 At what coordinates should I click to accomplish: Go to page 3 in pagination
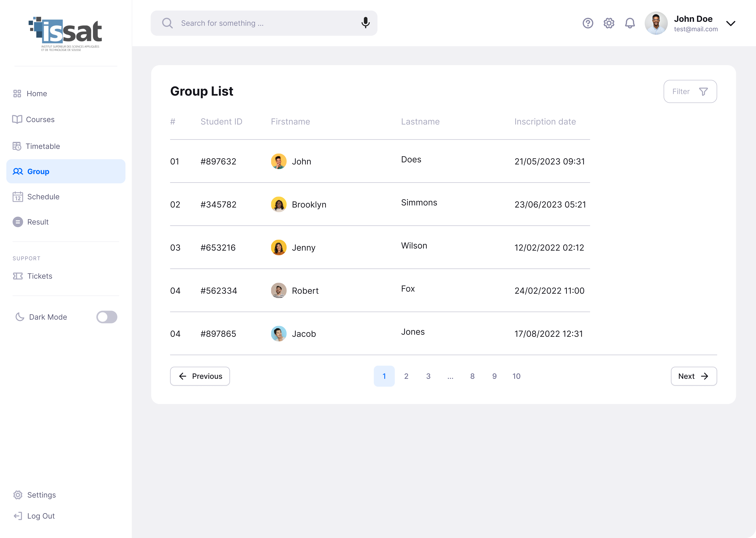[x=428, y=376]
